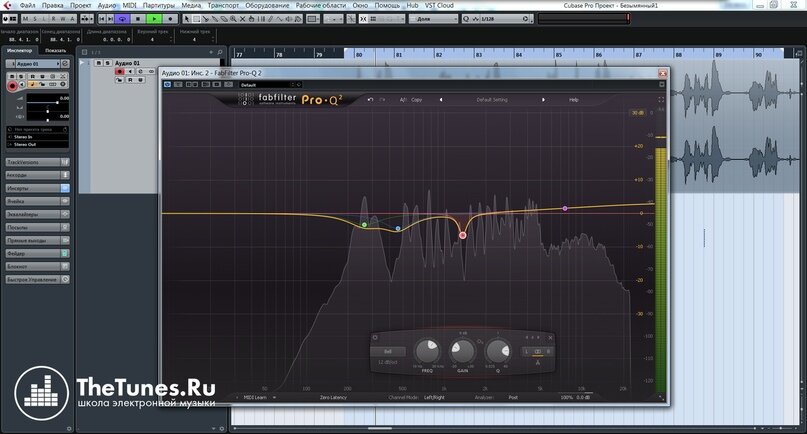The height and width of the screenshot is (434, 807).
Task: Delete band with X in band controls
Action: coord(550,338)
